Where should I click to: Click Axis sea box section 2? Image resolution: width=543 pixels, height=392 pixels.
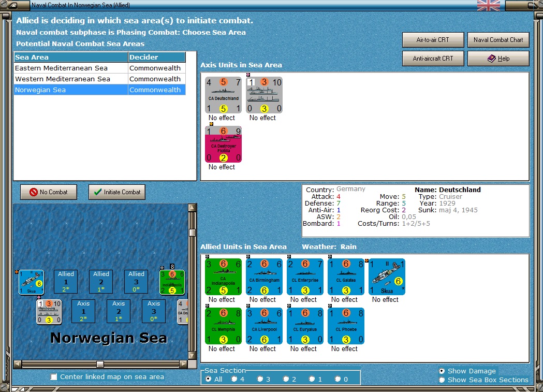pos(119,311)
